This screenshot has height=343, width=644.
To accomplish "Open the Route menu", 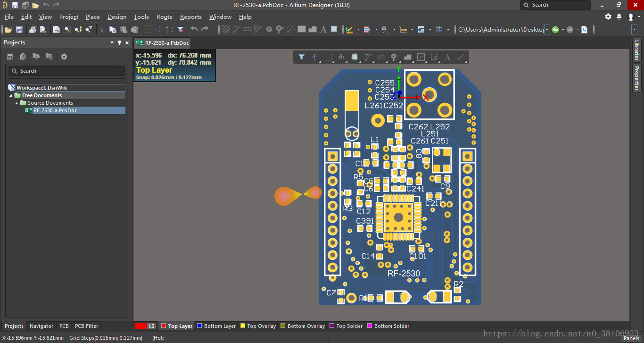I will click(164, 17).
